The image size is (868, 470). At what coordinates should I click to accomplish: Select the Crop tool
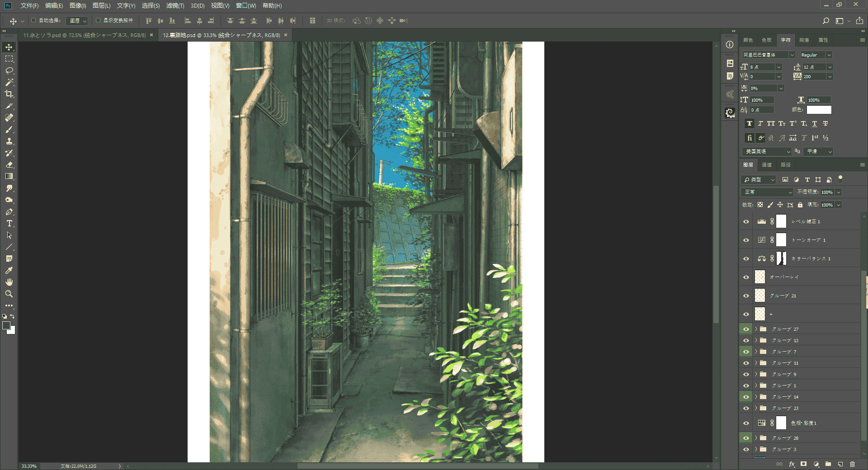[9, 94]
